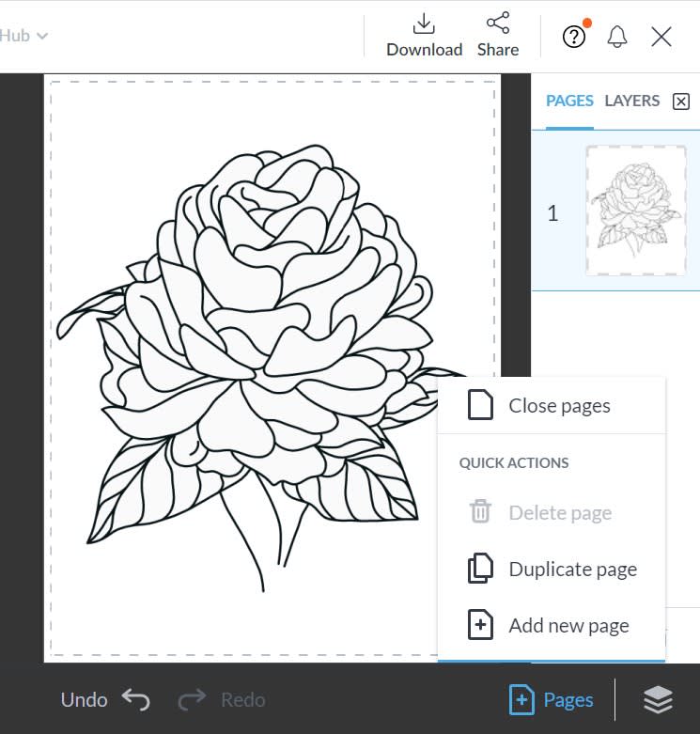Click the QUICK ACTIONS heading
This screenshot has width=700, height=734.
[514, 463]
